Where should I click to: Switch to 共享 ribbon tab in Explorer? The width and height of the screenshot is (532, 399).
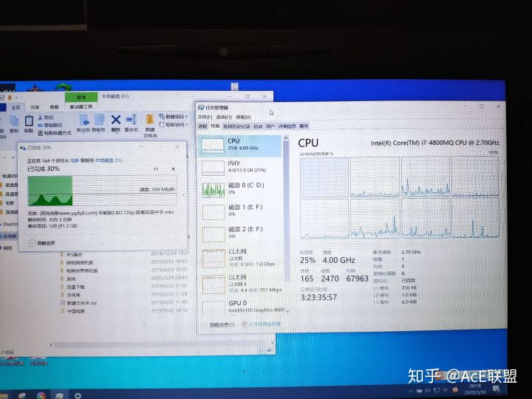[x=35, y=107]
